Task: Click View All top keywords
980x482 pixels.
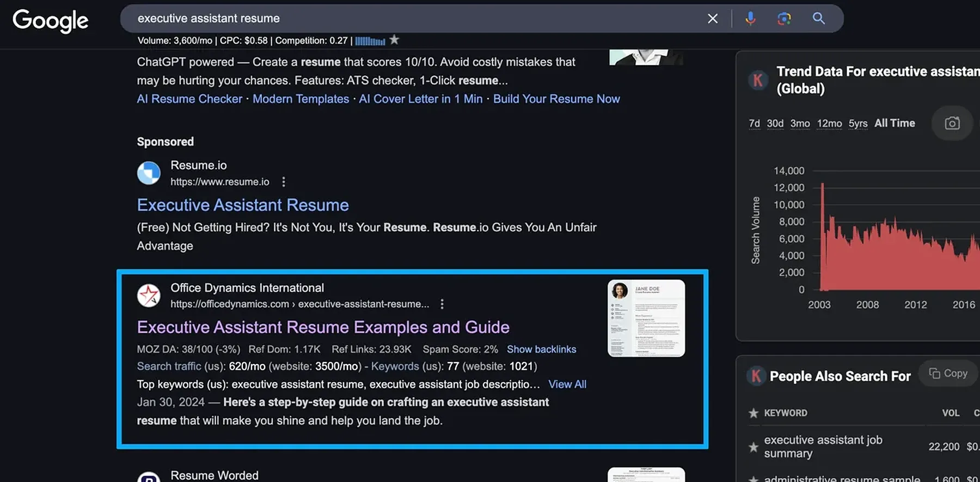Action: point(567,385)
